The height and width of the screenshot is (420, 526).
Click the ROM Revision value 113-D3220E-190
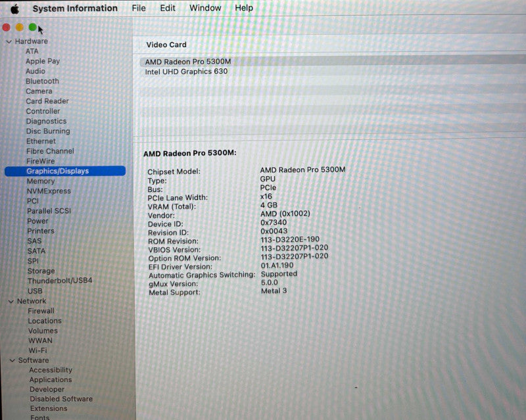click(x=290, y=239)
